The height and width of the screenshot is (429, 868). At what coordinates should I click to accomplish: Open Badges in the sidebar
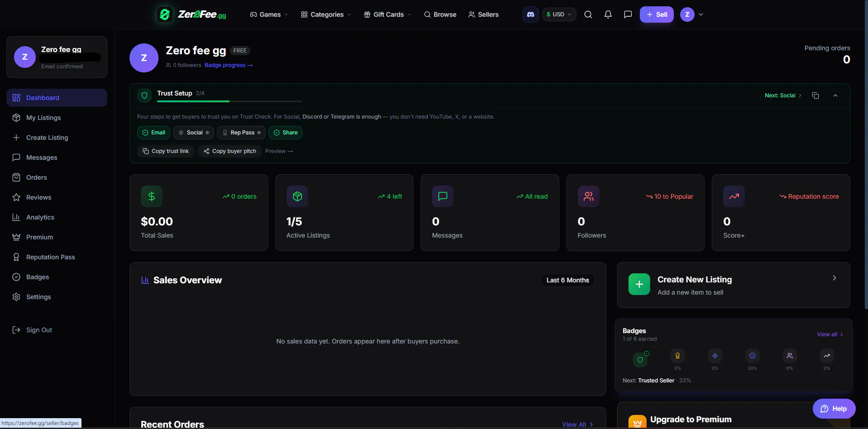(x=57, y=277)
